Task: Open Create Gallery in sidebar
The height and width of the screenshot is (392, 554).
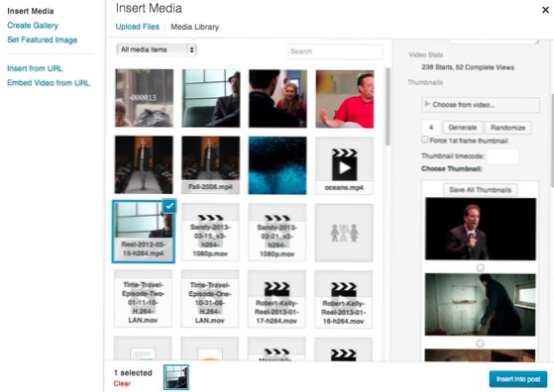Action: click(x=33, y=26)
